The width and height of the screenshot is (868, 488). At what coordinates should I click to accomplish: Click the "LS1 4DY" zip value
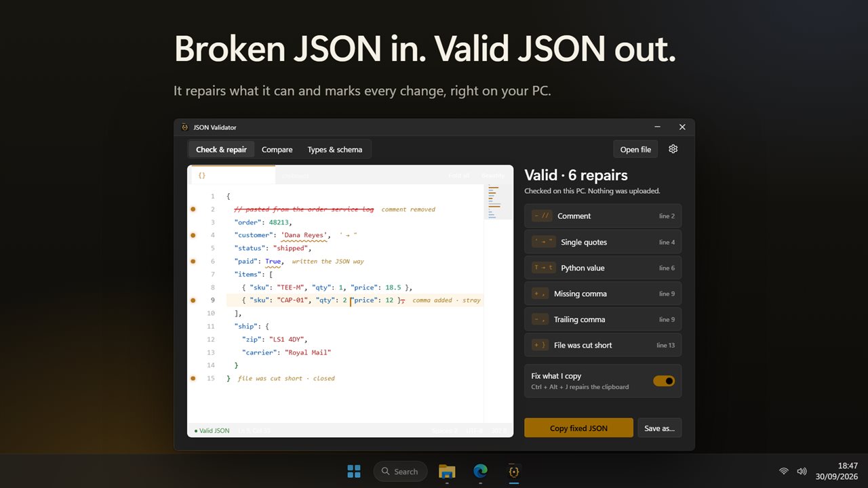(x=288, y=339)
